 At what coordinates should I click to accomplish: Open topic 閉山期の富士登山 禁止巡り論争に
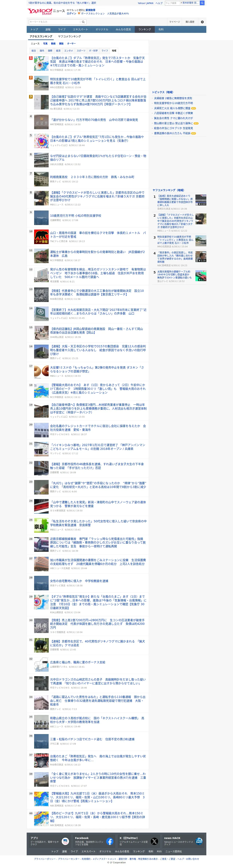coord(173,123)
